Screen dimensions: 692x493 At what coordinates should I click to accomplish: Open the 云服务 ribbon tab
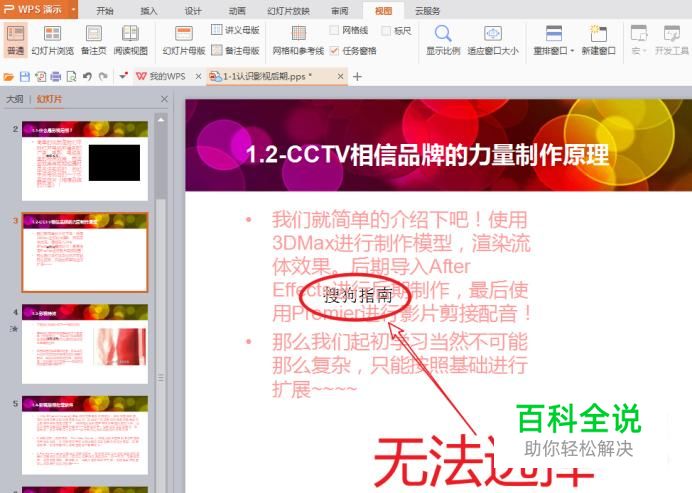click(x=428, y=11)
